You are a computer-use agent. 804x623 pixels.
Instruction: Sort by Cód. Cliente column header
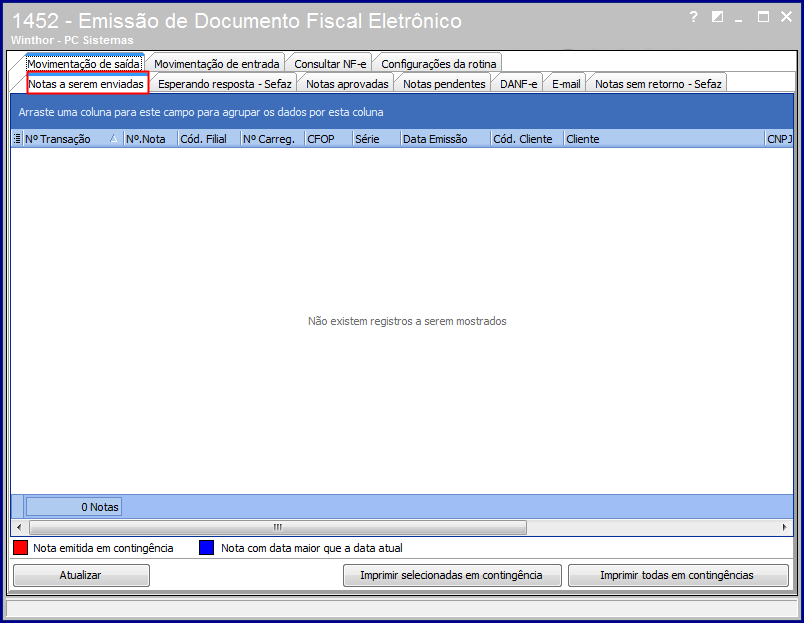click(527, 139)
